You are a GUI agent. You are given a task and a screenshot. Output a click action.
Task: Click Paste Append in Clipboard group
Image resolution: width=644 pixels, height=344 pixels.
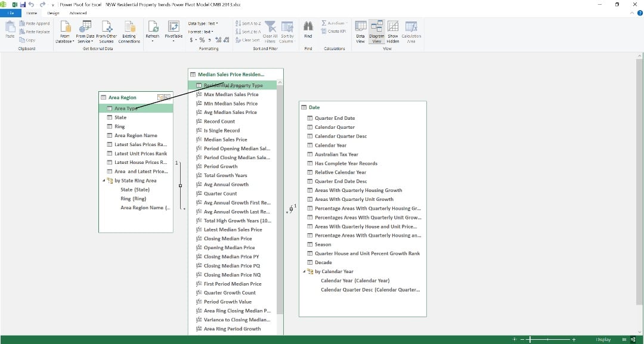34,23
